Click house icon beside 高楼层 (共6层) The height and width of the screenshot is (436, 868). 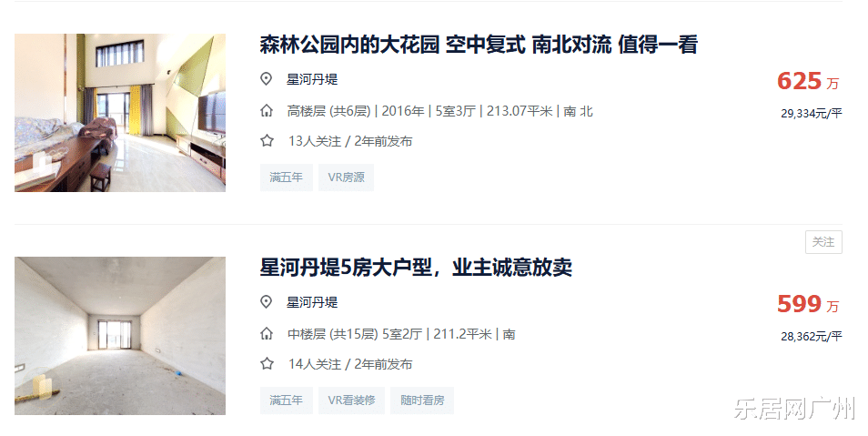click(x=267, y=111)
